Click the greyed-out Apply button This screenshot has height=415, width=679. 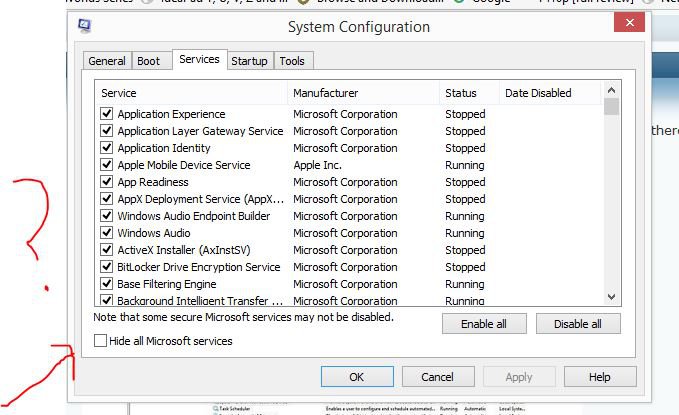pyautogui.click(x=519, y=376)
